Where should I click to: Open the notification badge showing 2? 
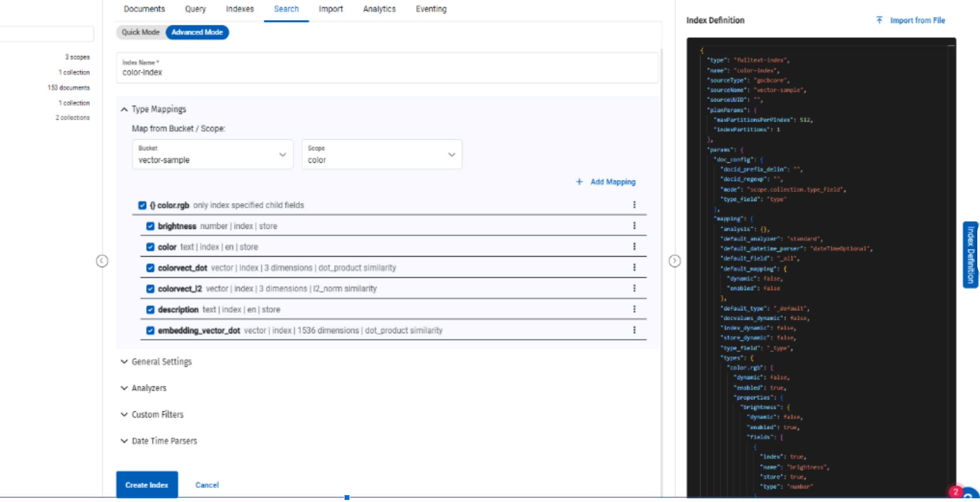click(x=956, y=491)
